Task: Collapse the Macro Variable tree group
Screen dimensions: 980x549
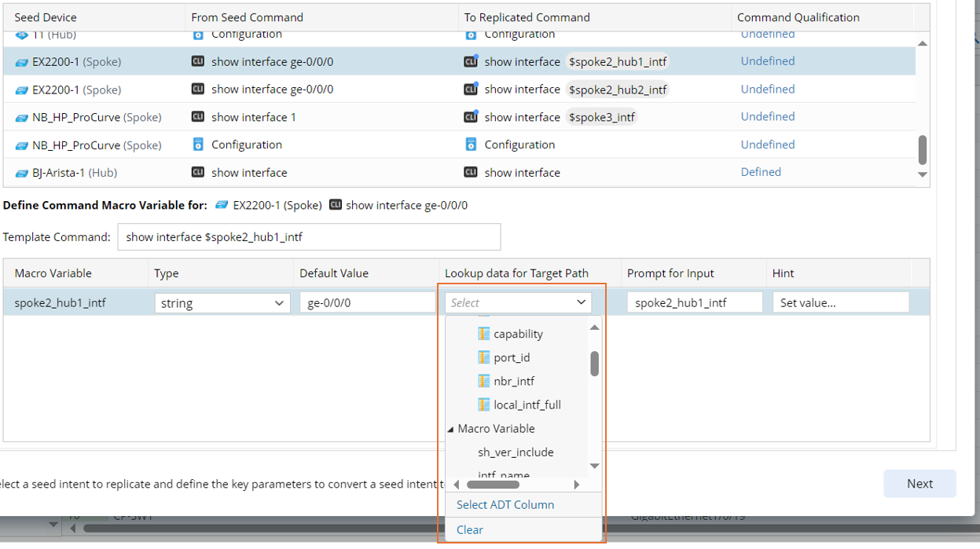Action: click(x=451, y=429)
